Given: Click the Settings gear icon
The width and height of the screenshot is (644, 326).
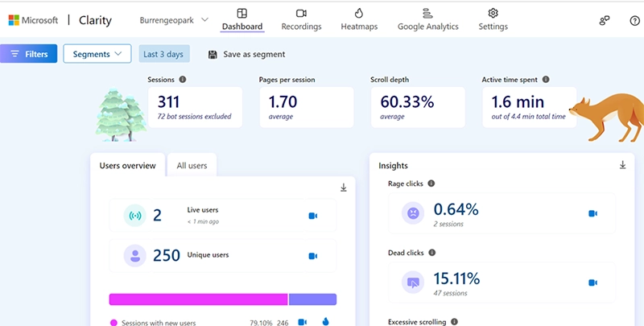Looking at the screenshot, I should point(493,13).
